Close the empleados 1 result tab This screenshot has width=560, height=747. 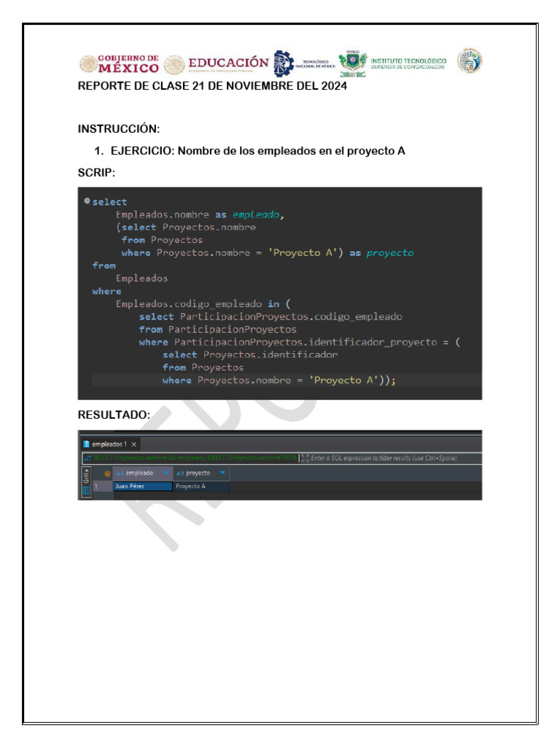[x=134, y=444]
